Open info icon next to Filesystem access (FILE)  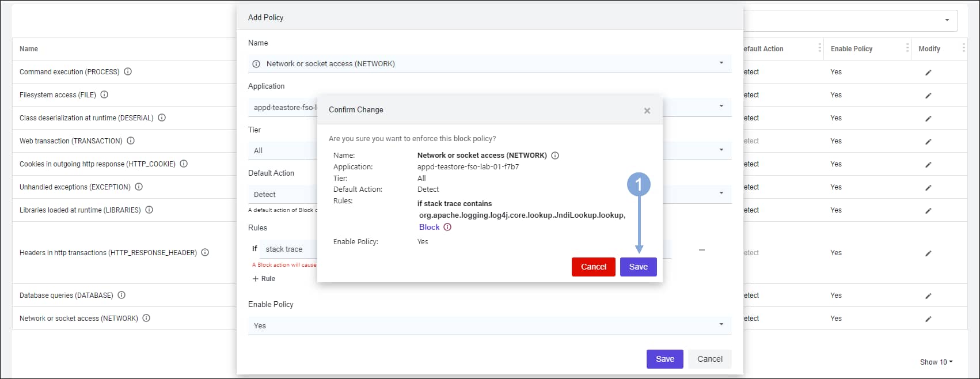(104, 94)
